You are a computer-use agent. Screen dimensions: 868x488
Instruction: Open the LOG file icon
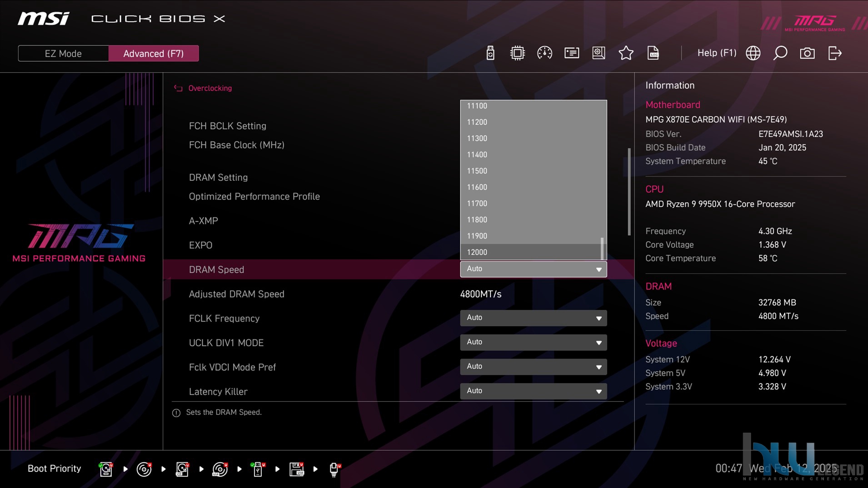click(x=653, y=53)
